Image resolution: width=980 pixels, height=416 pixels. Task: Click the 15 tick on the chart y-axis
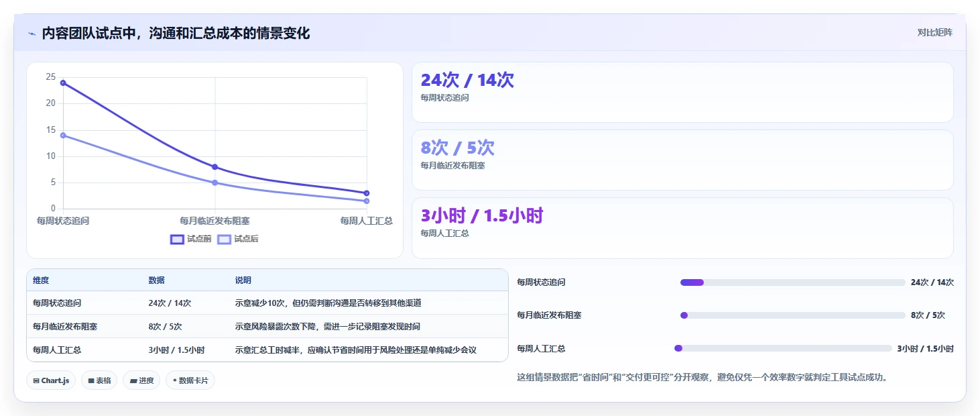click(x=50, y=130)
